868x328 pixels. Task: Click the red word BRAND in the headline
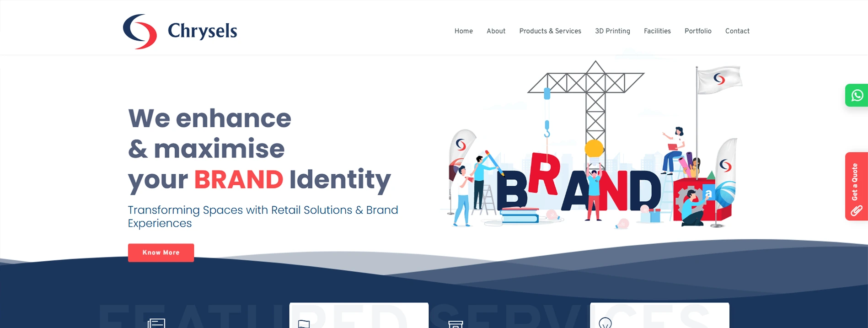[239, 179]
